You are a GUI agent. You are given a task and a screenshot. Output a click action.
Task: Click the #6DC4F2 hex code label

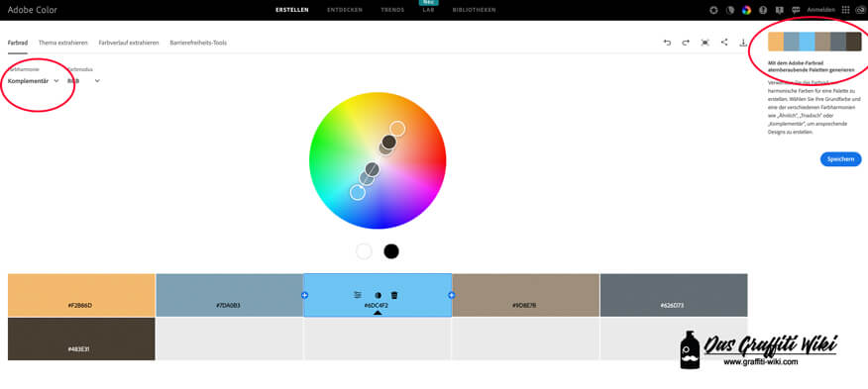376,306
